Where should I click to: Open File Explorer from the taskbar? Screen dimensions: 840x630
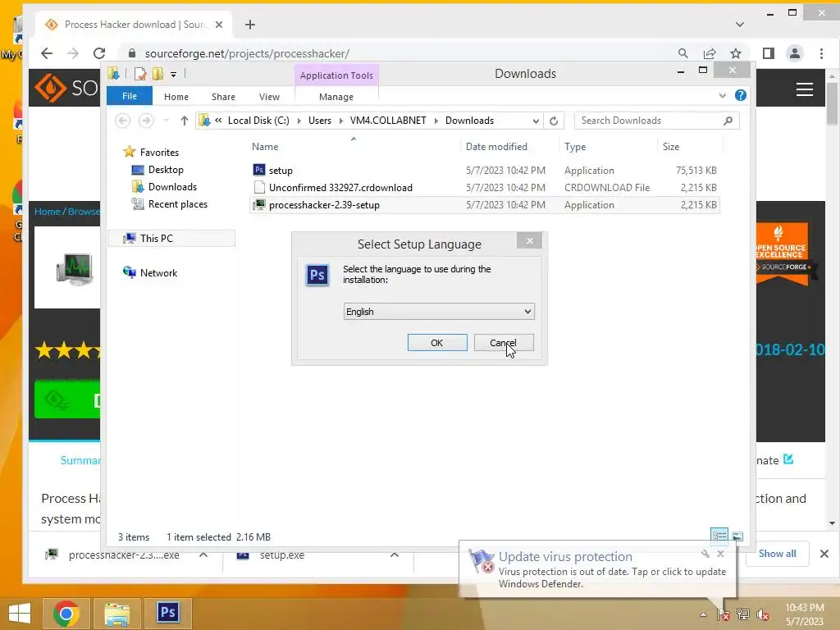116,614
